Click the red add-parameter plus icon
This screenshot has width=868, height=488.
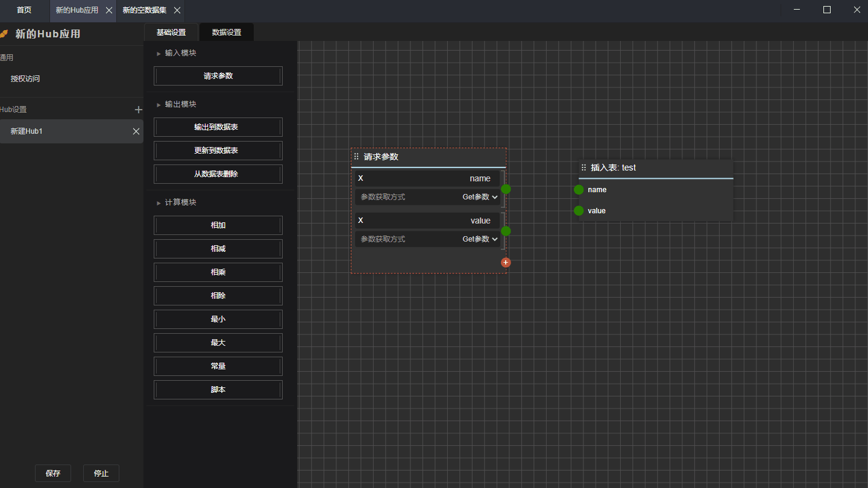tap(506, 263)
